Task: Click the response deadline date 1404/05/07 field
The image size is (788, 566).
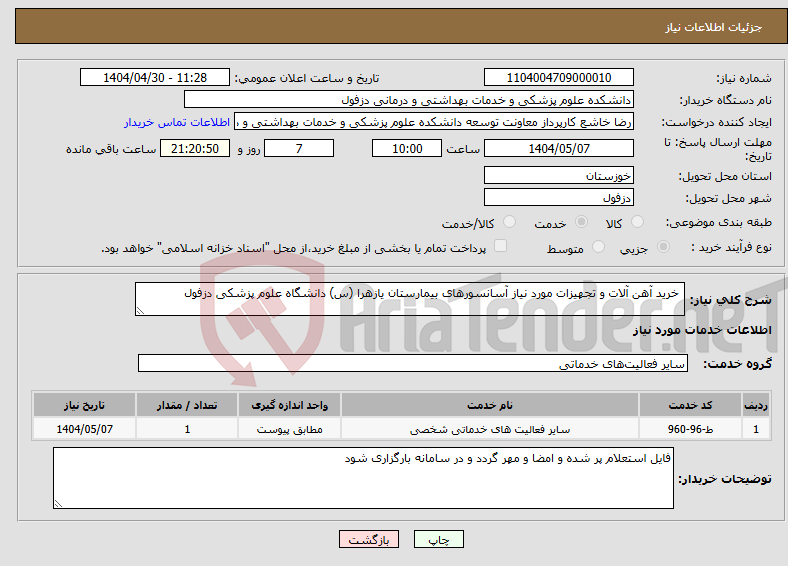Action: [558, 148]
